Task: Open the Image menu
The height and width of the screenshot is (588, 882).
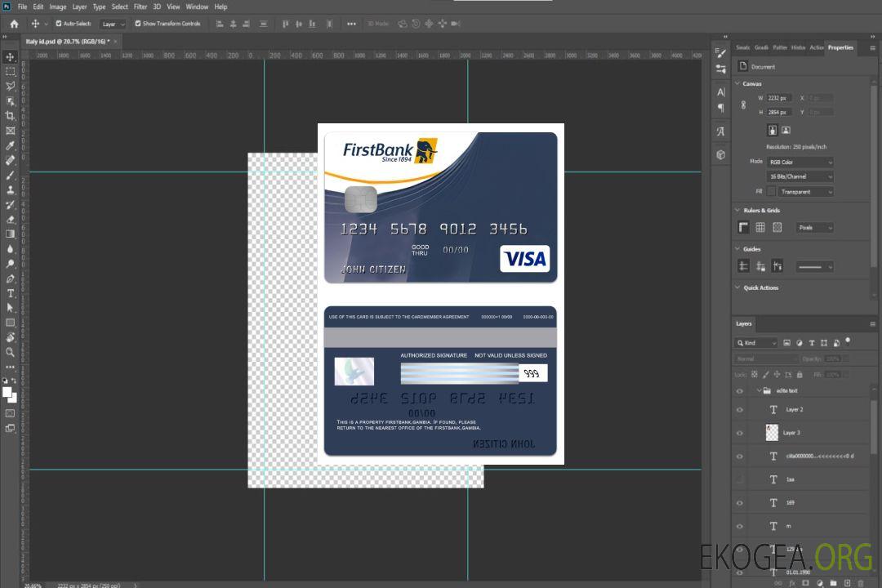Action: (x=57, y=7)
